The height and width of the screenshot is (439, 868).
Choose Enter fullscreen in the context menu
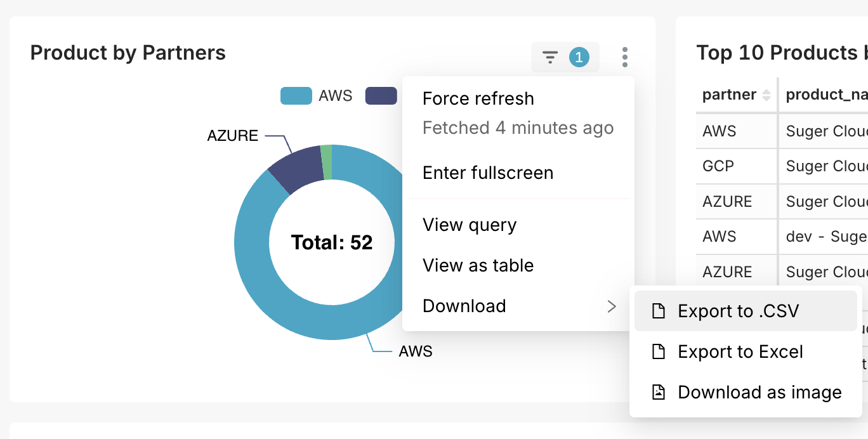click(488, 173)
